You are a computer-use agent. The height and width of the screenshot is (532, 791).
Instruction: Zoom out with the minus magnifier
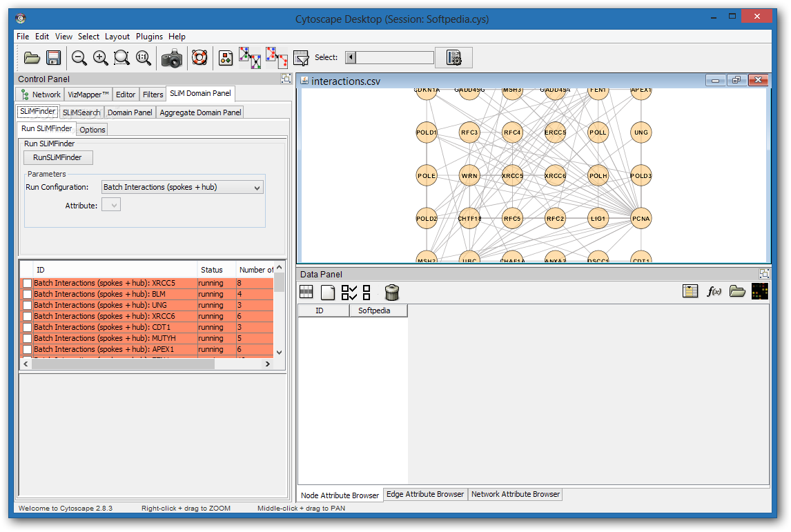click(x=79, y=58)
